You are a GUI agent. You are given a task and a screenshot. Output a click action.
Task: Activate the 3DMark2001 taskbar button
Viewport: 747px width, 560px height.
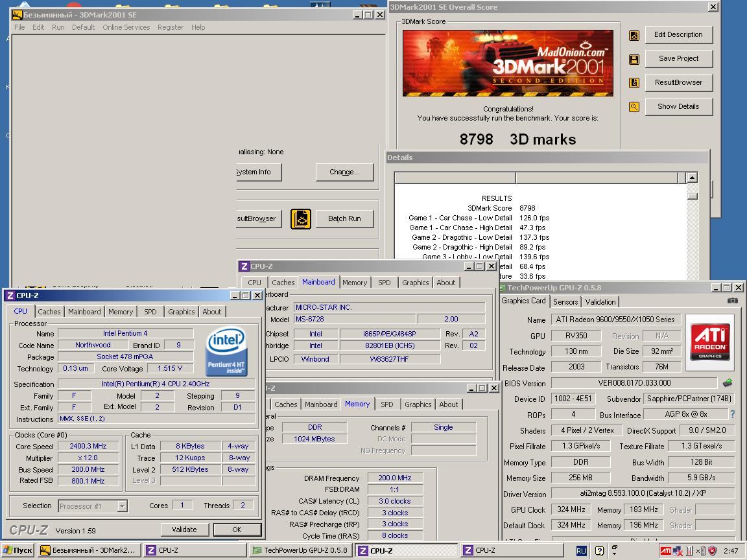(x=90, y=550)
